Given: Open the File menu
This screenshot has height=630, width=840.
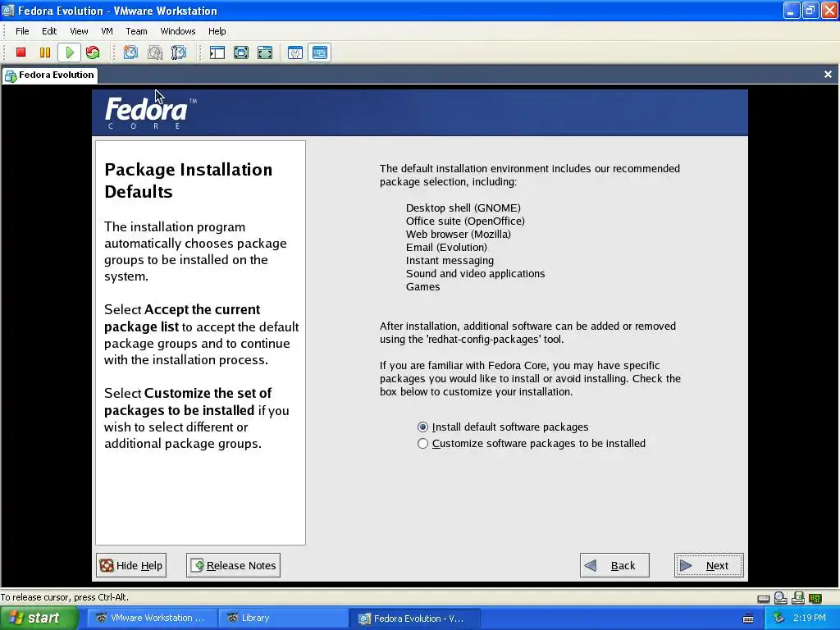Looking at the screenshot, I should coord(22,31).
